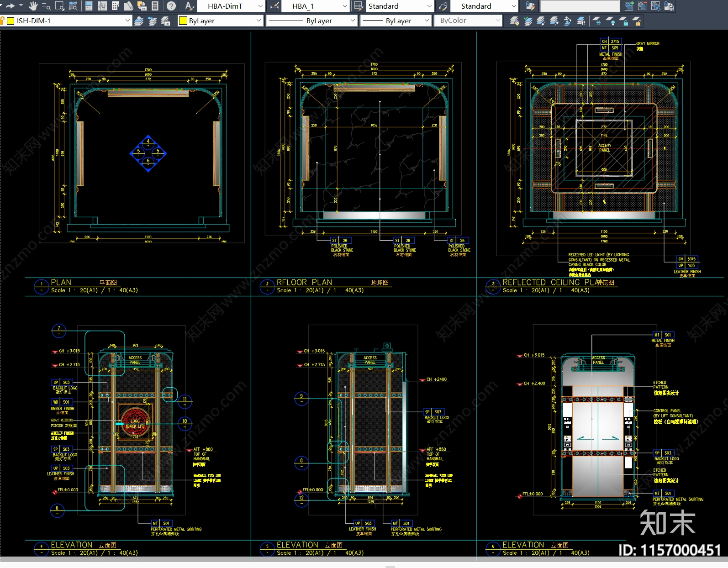The image size is (728, 568).
Task: Click the Layer Off lightbulb icon
Action: (x=610, y=21)
